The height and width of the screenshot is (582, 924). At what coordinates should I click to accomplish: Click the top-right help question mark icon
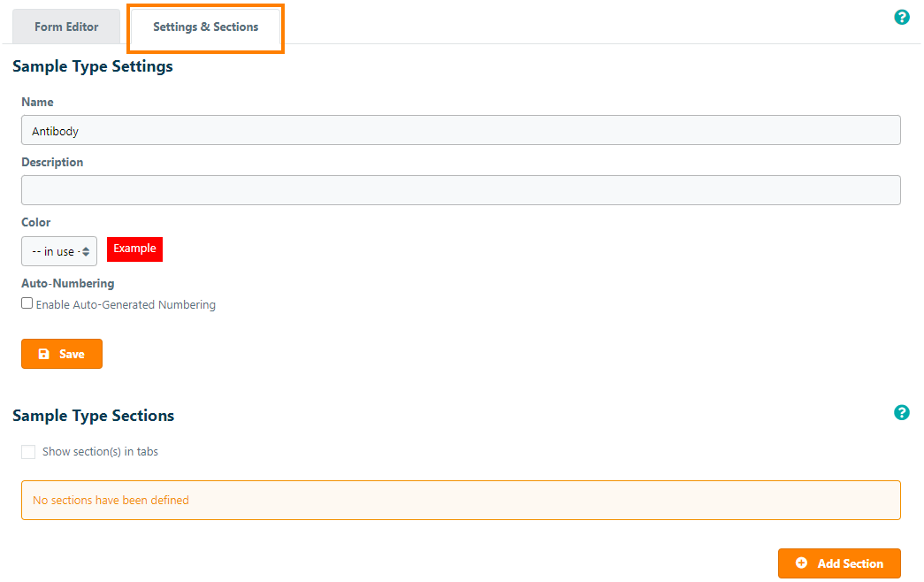(x=902, y=17)
